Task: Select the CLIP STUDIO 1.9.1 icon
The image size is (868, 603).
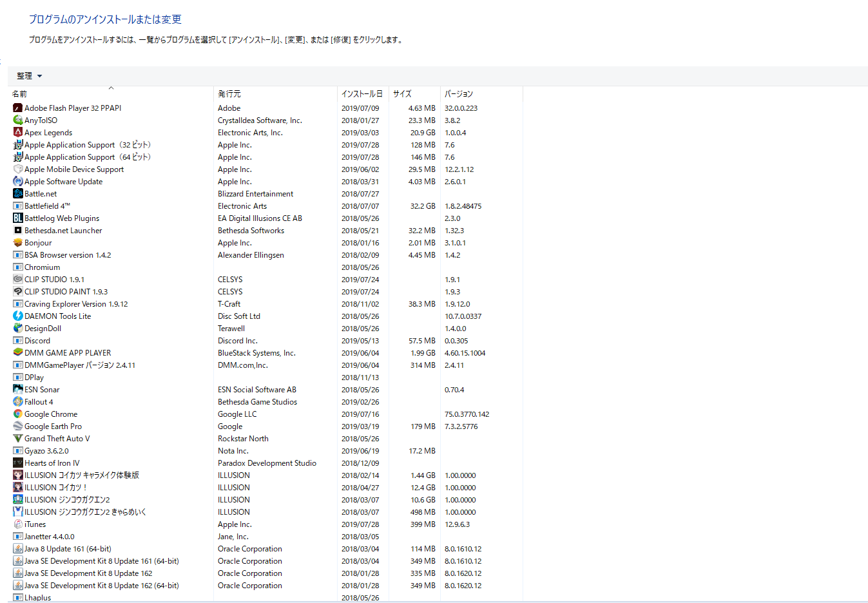Action: coord(18,280)
